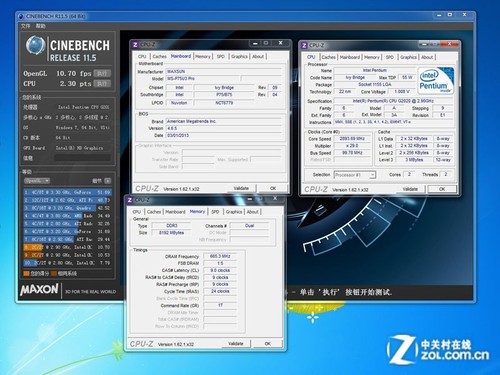The height and width of the screenshot is (375, 500).
Task: Click the BIOS date 03/01/2013 field
Action: tap(224, 135)
